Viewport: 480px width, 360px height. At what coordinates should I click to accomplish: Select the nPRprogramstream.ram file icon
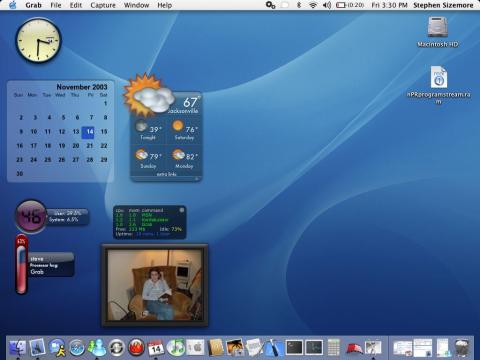(x=439, y=77)
